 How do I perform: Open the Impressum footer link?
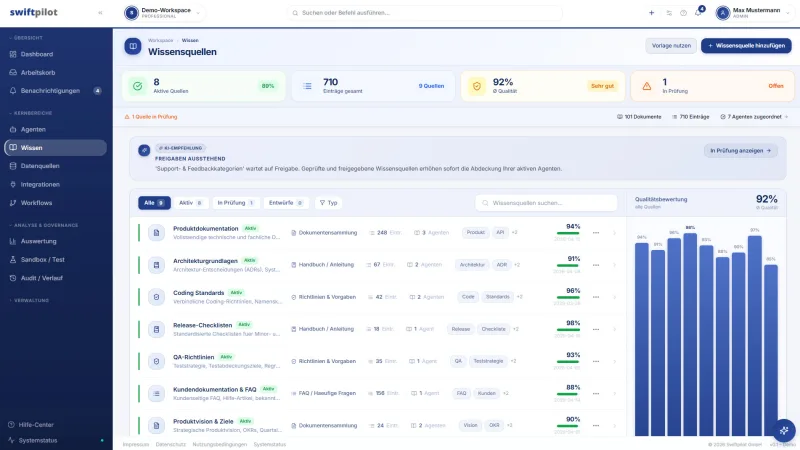tap(136, 444)
